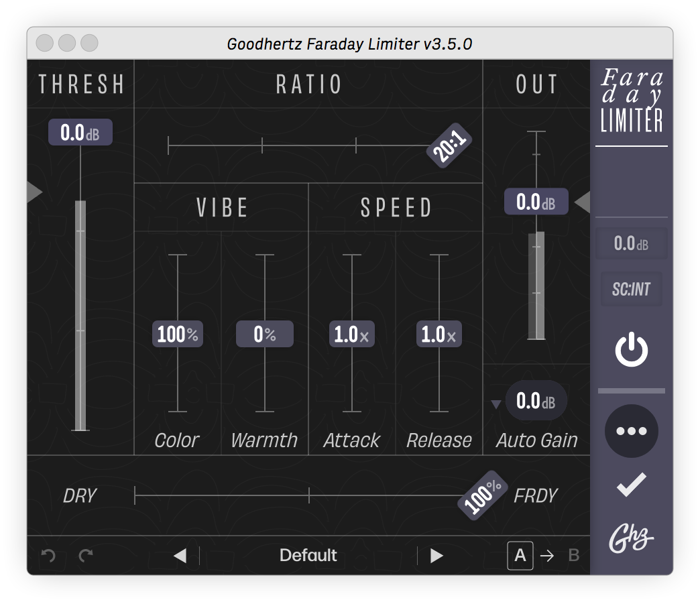The height and width of the screenshot is (602, 700).
Task: Click the Faraday Limiter logo title
Action: (x=631, y=101)
